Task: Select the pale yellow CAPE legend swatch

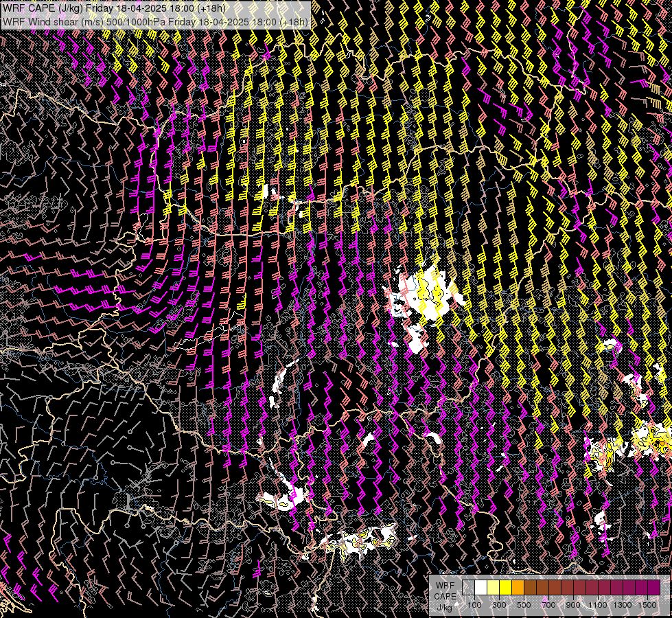Action: tap(494, 588)
